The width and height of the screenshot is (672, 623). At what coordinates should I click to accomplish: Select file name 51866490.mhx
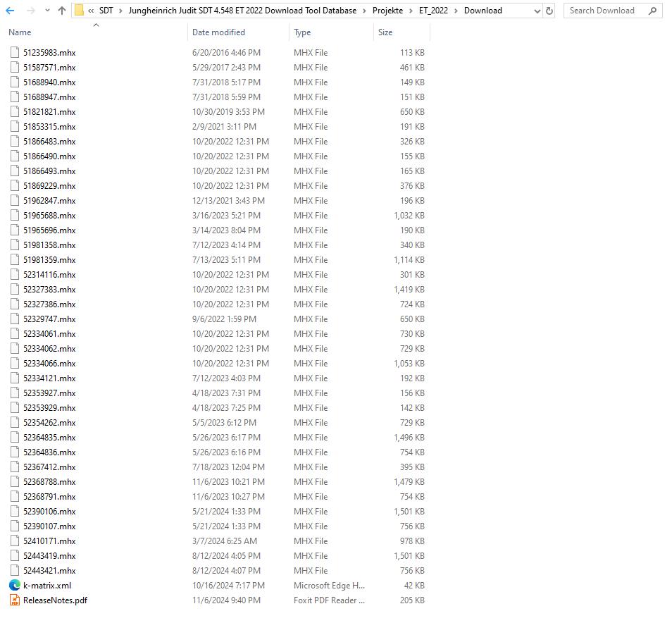click(49, 156)
